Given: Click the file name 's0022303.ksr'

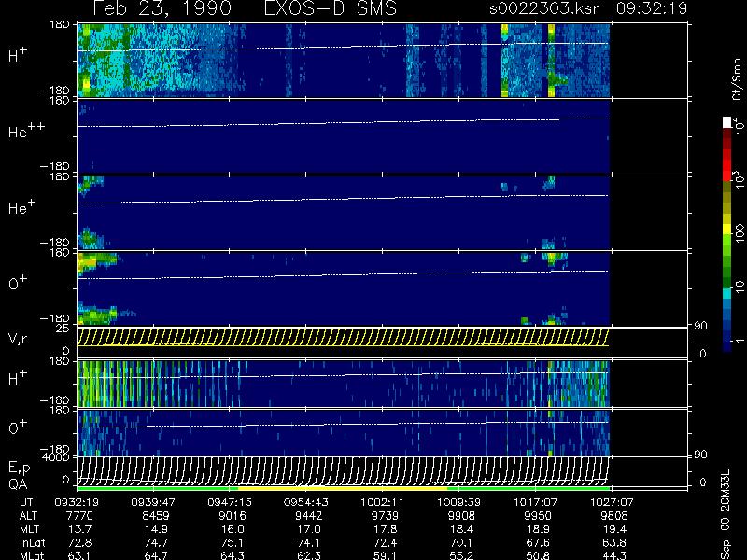Looking at the screenshot, I should [x=543, y=8].
